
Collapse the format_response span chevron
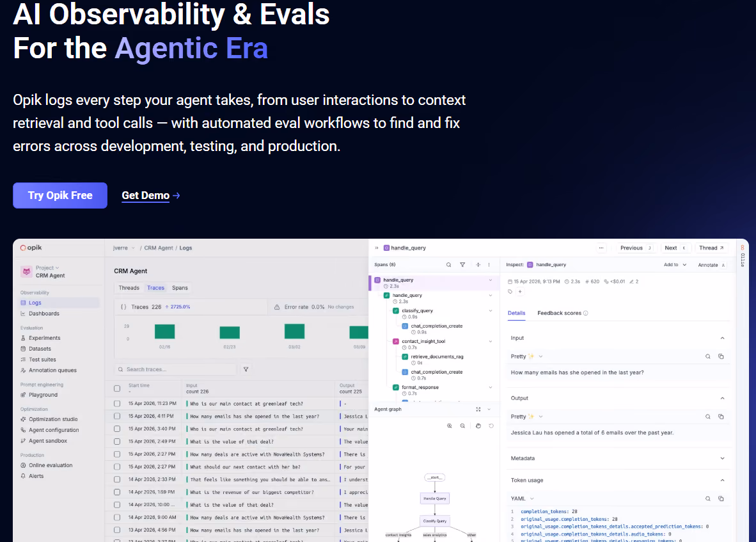491,387
